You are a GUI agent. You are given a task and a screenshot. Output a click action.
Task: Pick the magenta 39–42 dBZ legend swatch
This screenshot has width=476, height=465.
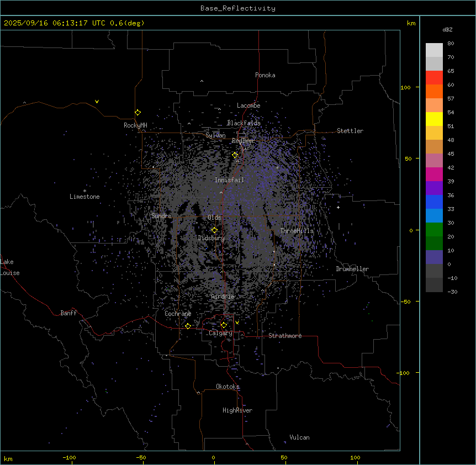(x=434, y=174)
